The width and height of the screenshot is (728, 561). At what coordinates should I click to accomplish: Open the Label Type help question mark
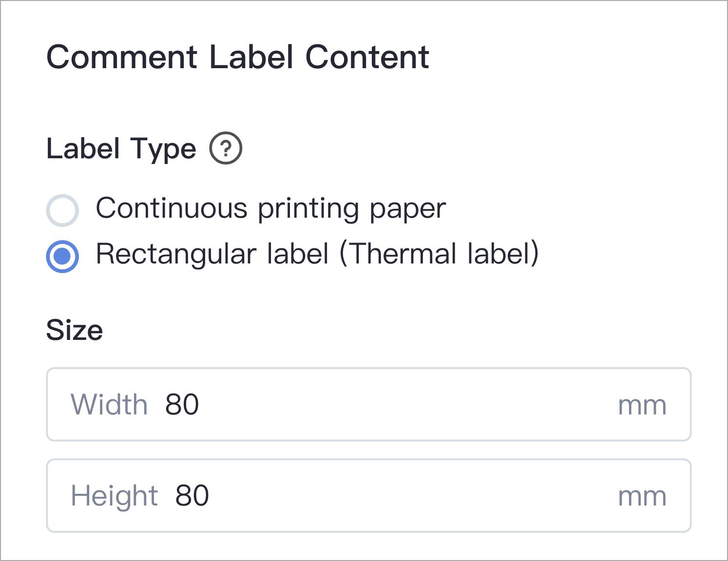[226, 148]
